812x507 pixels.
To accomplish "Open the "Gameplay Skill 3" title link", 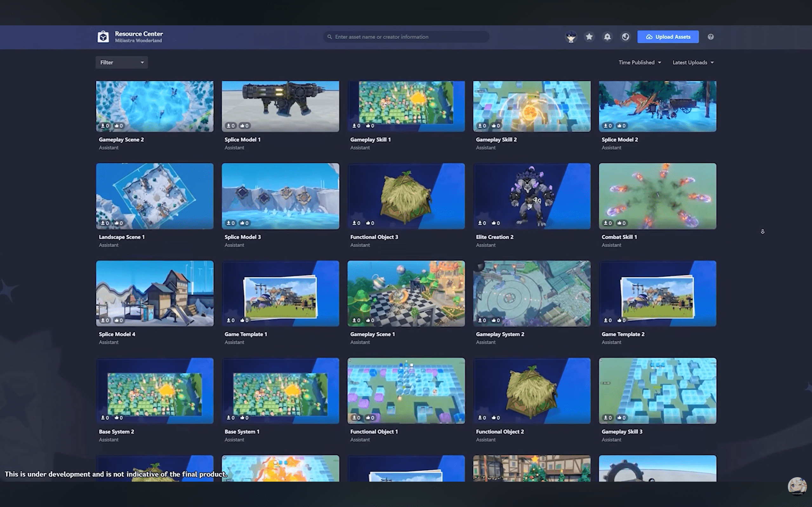I will [x=622, y=432].
